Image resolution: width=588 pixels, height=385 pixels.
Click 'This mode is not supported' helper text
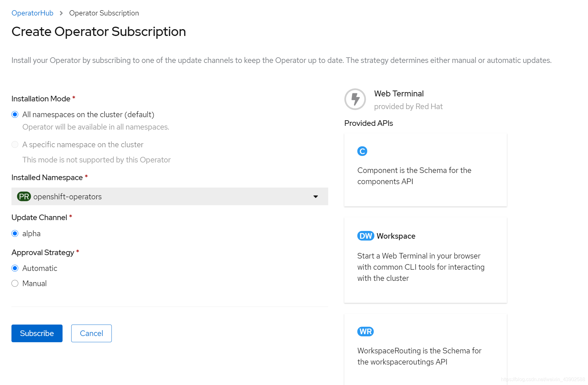coord(96,160)
